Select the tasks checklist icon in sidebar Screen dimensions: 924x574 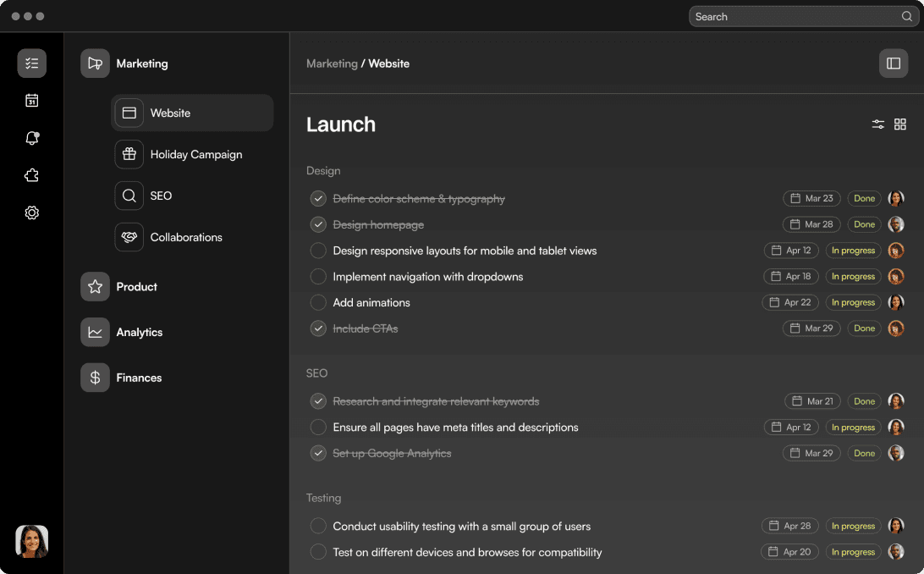pos(31,63)
